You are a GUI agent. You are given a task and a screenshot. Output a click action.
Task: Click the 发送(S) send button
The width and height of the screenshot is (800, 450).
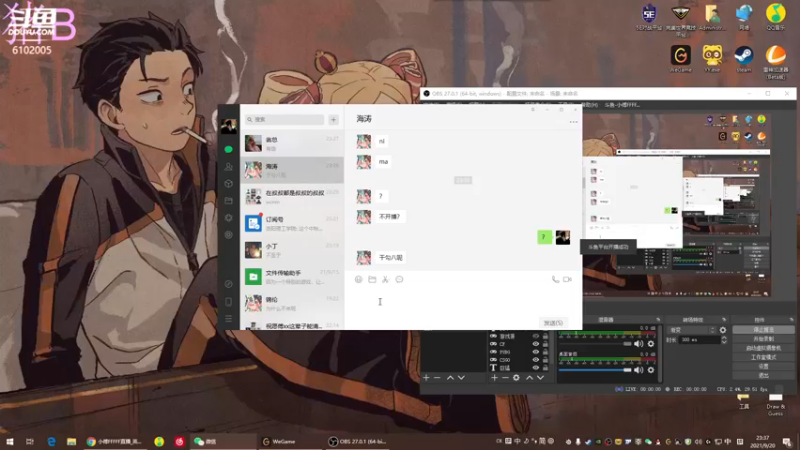click(x=553, y=323)
